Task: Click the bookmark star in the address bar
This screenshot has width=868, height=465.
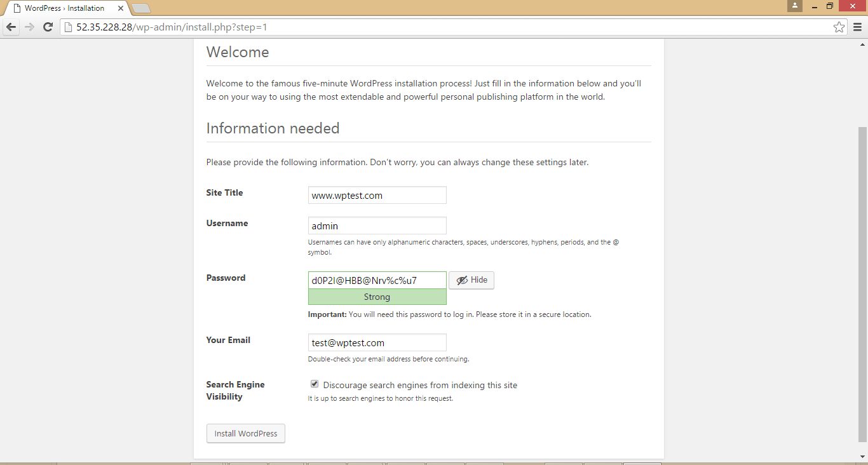Action: point(839,27)
